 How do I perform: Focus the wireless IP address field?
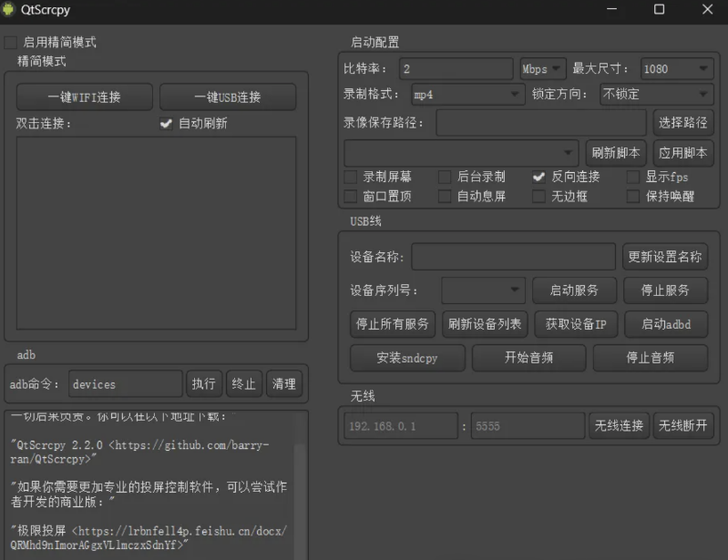point(401,426)
